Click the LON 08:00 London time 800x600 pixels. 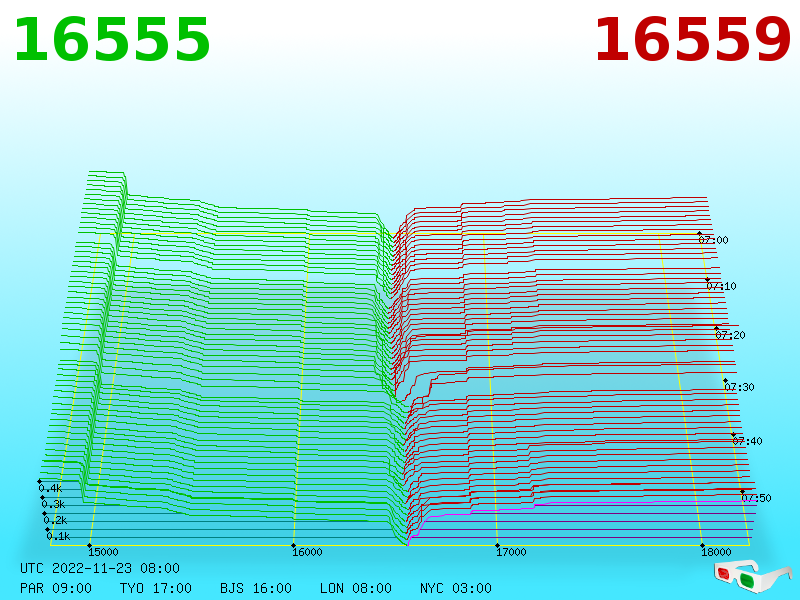[x=356, y=588]
